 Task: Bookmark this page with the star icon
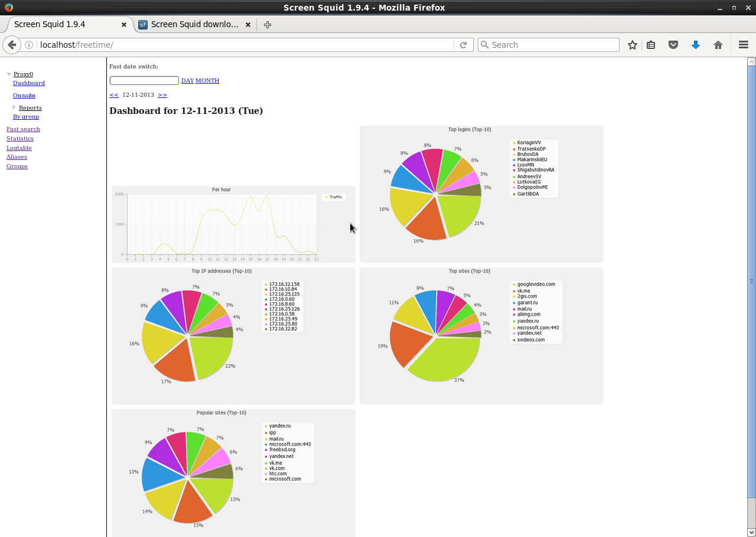click(x=632, y=44)
